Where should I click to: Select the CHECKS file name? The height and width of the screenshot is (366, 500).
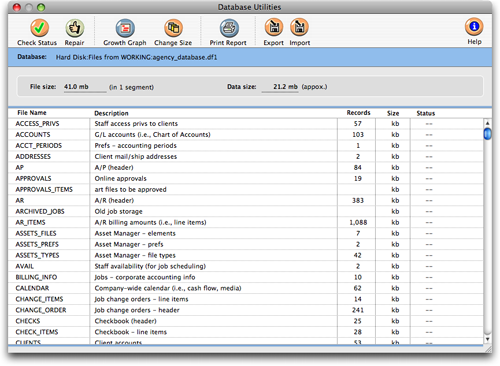click(x=28, y=321)
